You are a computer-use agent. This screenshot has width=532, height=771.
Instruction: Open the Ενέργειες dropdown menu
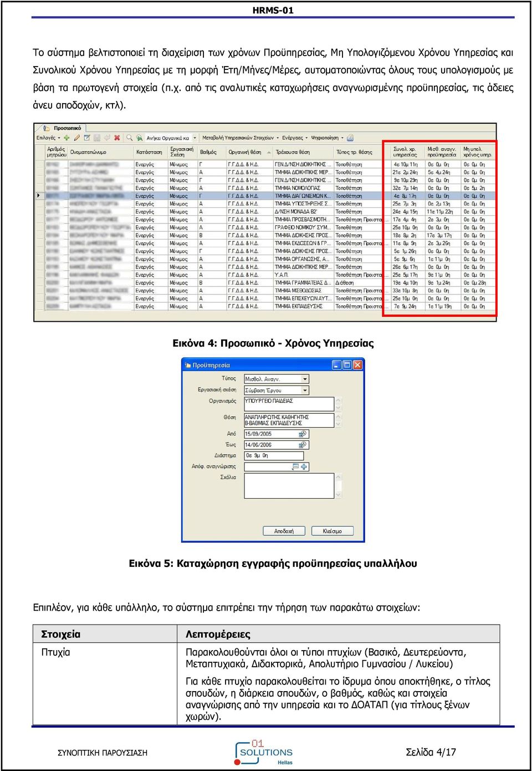294,138
